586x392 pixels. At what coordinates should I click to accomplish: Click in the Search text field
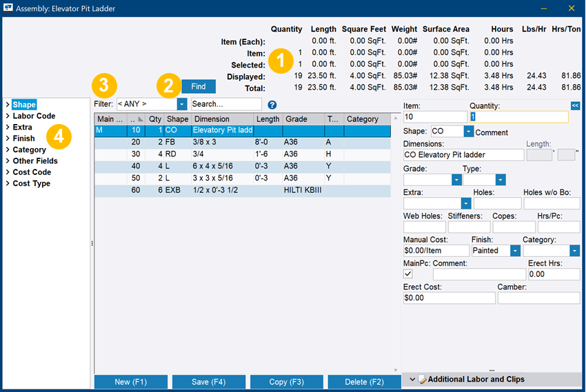225,104
